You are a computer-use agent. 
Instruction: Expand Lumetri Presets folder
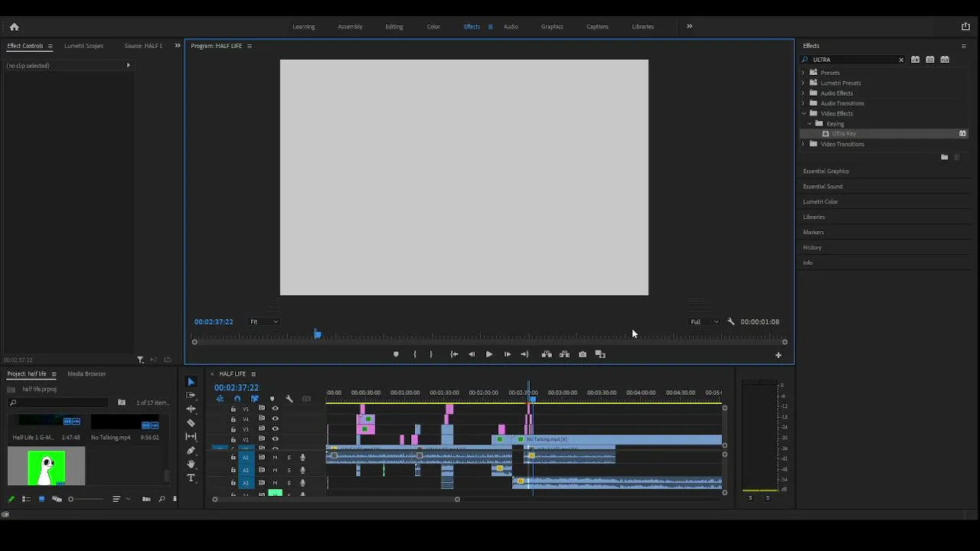803,83
